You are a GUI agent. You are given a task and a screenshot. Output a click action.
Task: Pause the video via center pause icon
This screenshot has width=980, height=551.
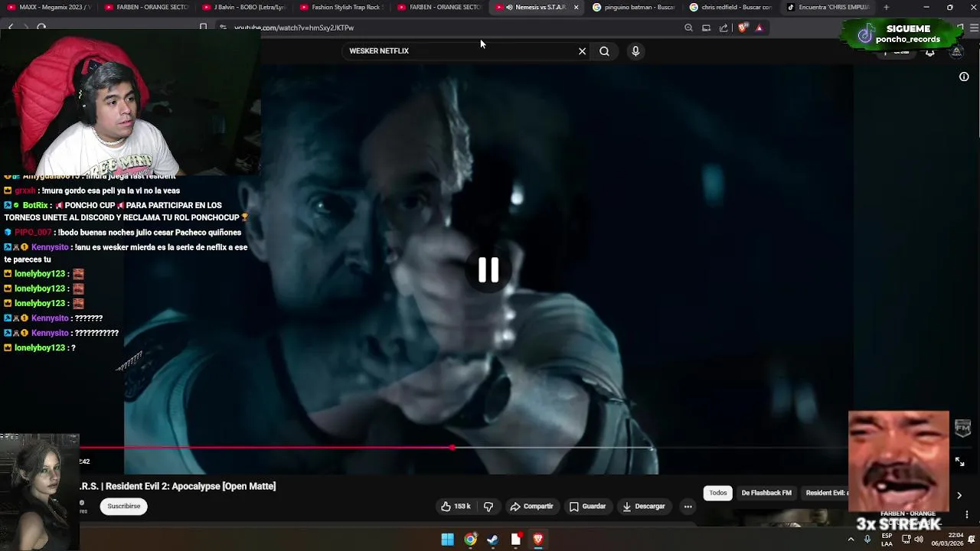[488, 269]
